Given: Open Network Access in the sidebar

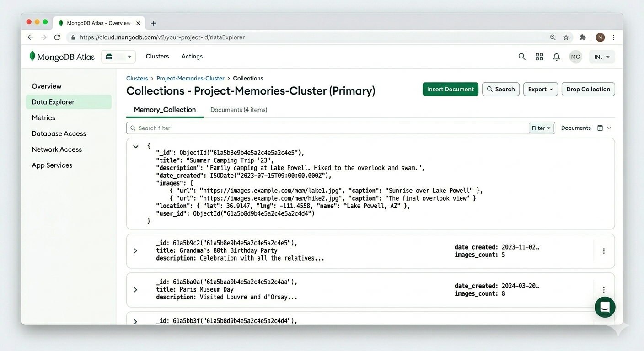Looking at the screenshot, I should pos(57,149).
